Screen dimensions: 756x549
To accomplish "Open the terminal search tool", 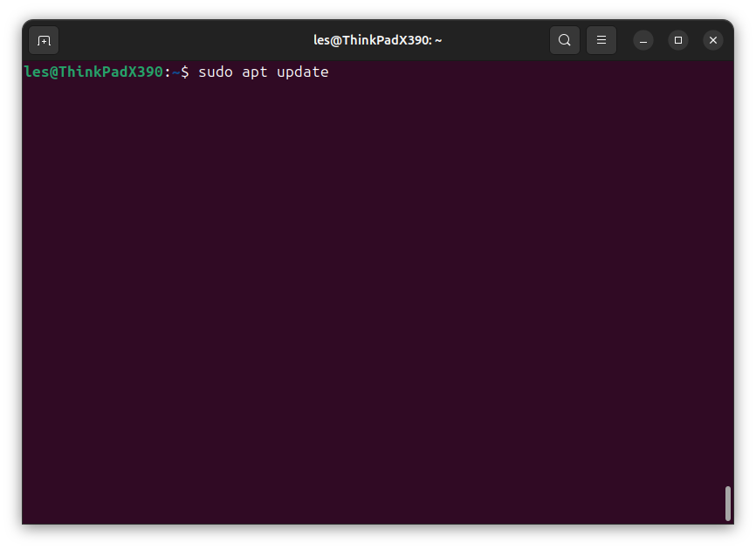I will coord(565,40).
